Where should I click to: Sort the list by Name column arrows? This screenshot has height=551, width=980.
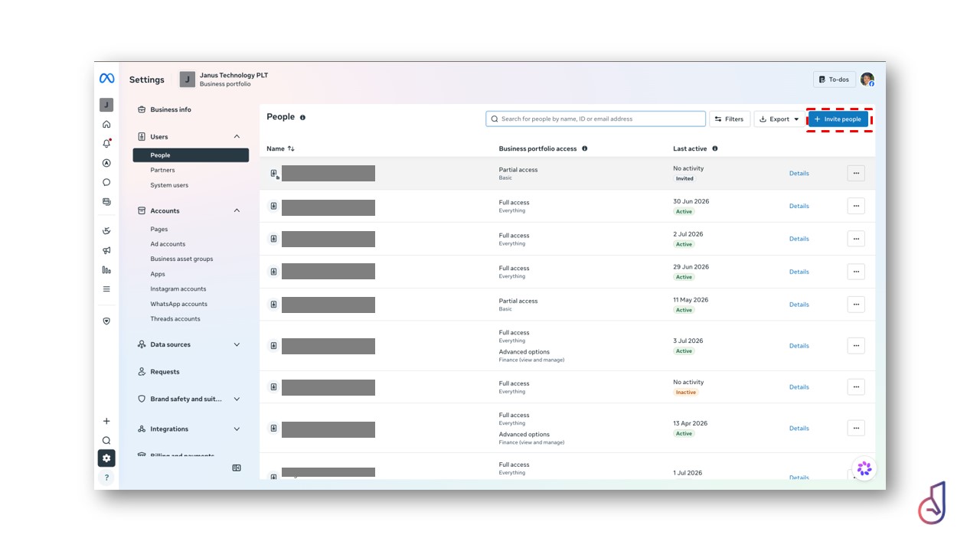[x=291, y=148]
